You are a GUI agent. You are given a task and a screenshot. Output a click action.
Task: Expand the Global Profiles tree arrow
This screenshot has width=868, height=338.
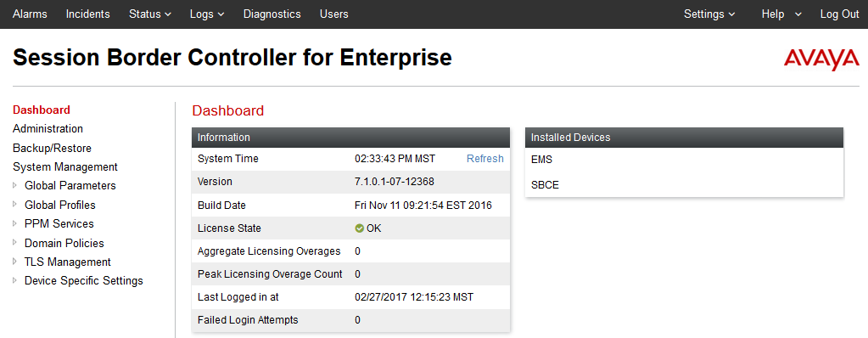pos(15,205)
